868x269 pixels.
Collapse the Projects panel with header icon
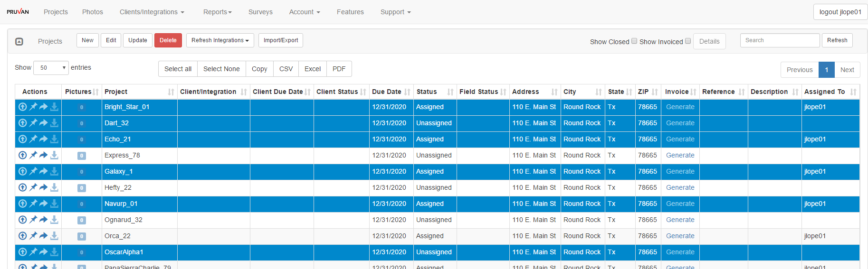[19, 42]
